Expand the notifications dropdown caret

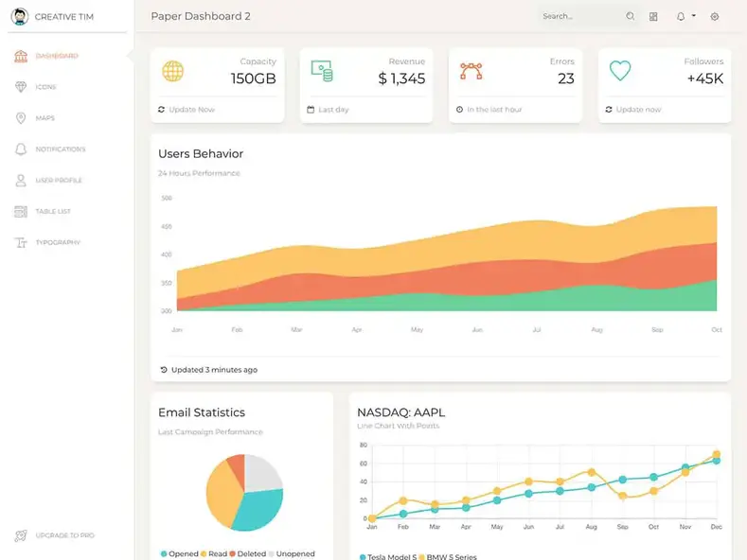694,16
